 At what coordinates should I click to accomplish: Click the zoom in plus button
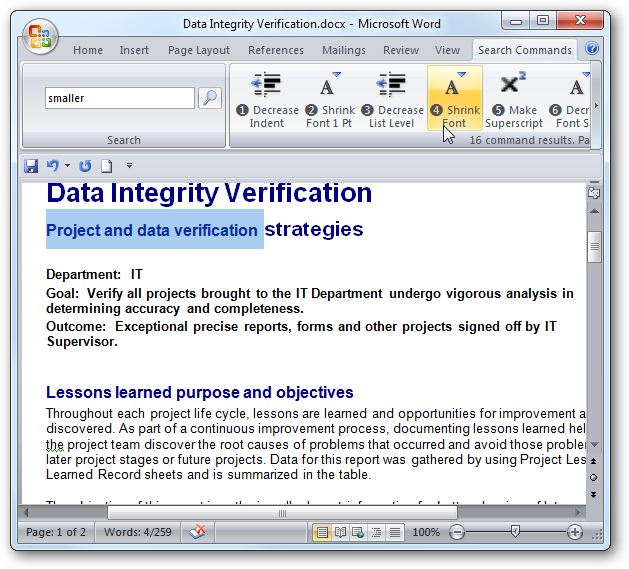point(575,532)
